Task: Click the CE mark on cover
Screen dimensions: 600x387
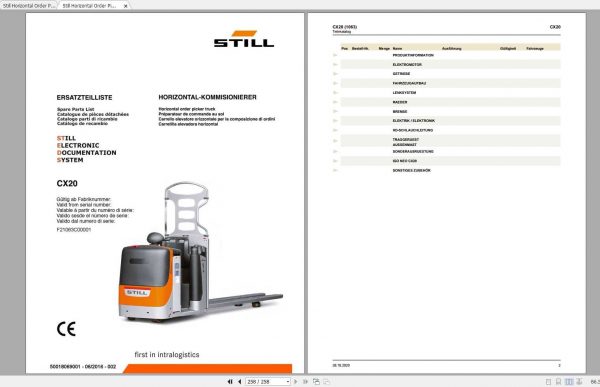Action: 66,329
